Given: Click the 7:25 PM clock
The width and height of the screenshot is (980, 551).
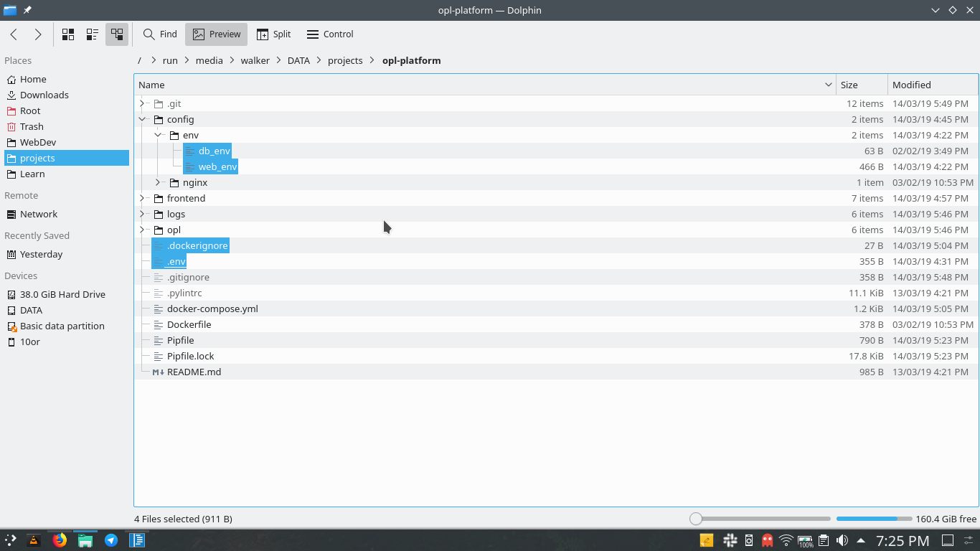Looking at the screenshot, I should tap(903, 540).
